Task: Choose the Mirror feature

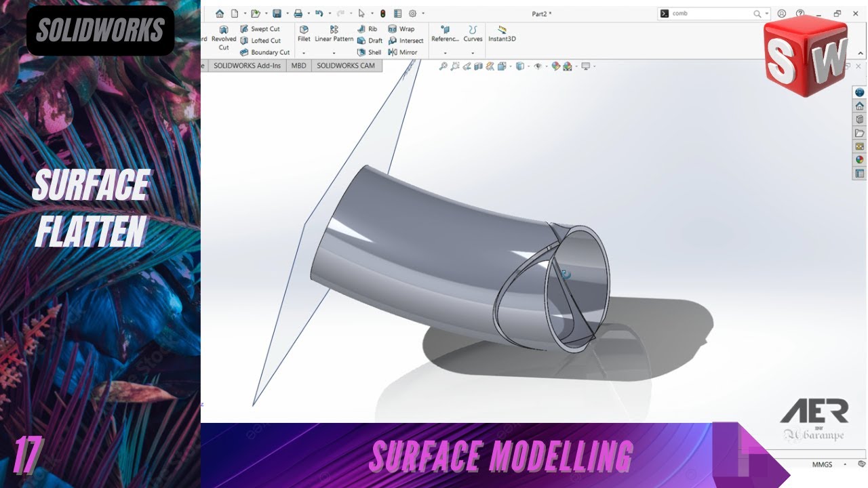Action: [402, 52]
